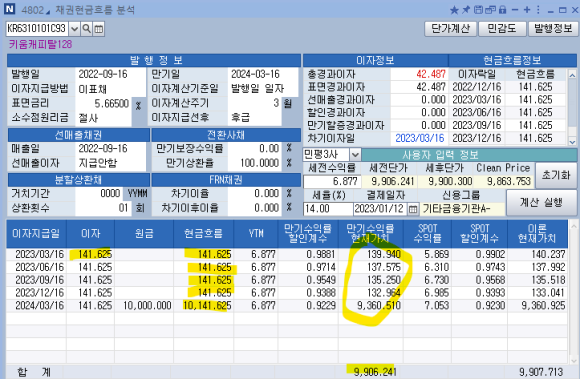Run calculation with 계산 실행 button
The height and width of the screenshot is (379, 580).
tap(541, 202)
